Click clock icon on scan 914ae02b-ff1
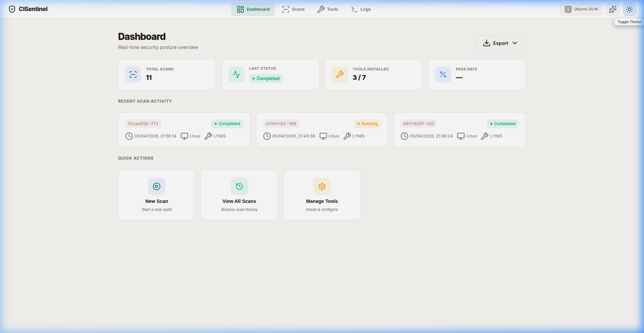This screenshot has height=333, width=644. coord(129,136)
